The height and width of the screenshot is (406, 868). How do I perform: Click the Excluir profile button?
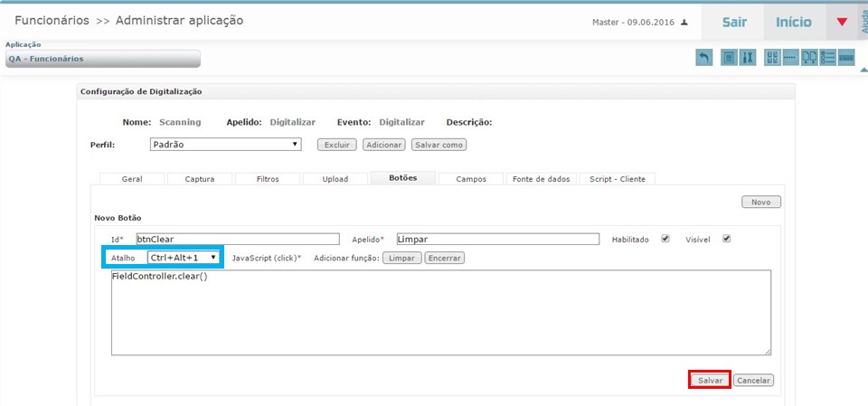(336, 145)
